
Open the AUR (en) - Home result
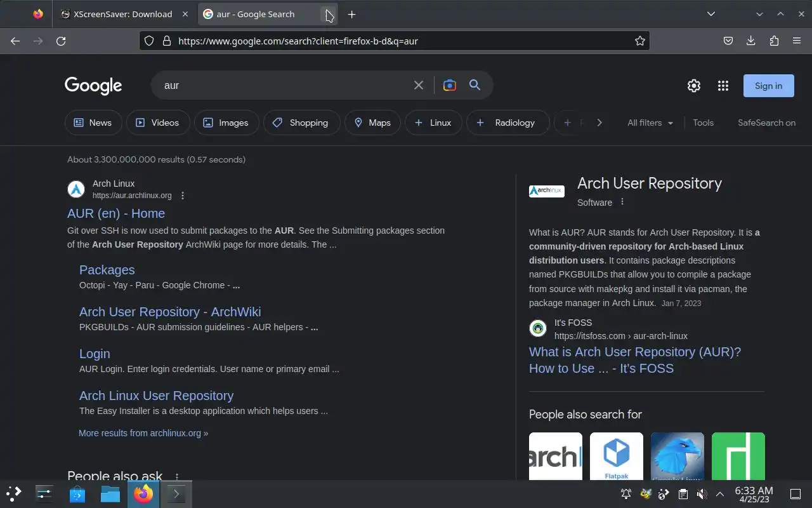[116, 213]
